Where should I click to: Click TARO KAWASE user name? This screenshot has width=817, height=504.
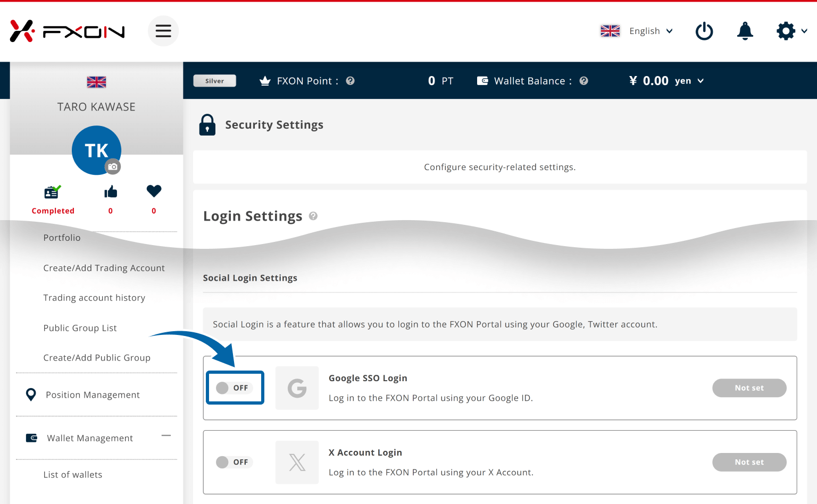(x=96, y=107)
